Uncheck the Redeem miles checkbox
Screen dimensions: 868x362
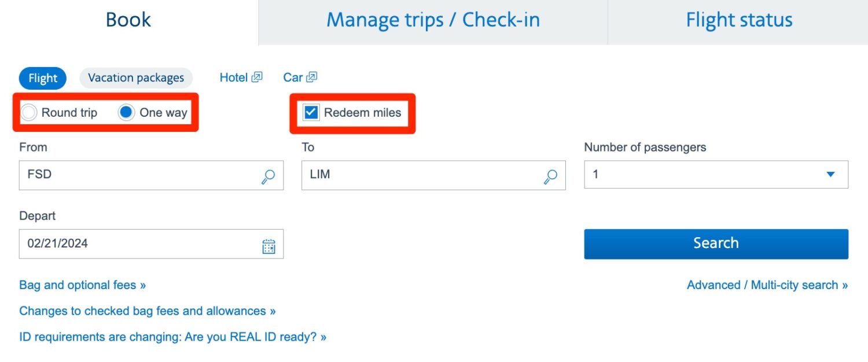tap(311, 113)
